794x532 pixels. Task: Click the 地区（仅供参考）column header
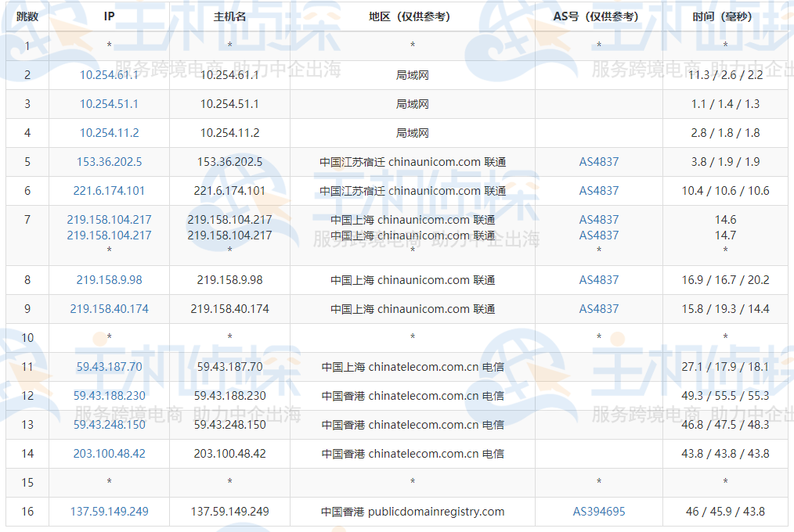(412, 14)
